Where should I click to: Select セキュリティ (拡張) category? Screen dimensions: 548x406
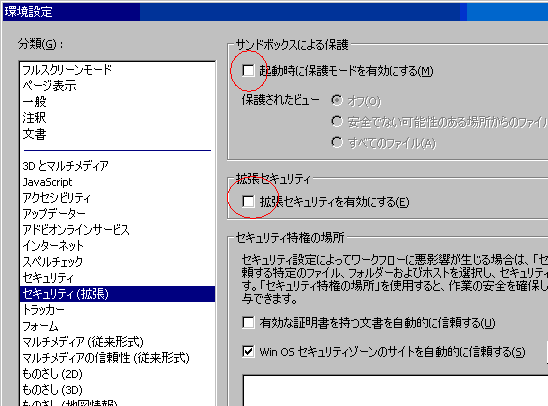pos(117,294)
